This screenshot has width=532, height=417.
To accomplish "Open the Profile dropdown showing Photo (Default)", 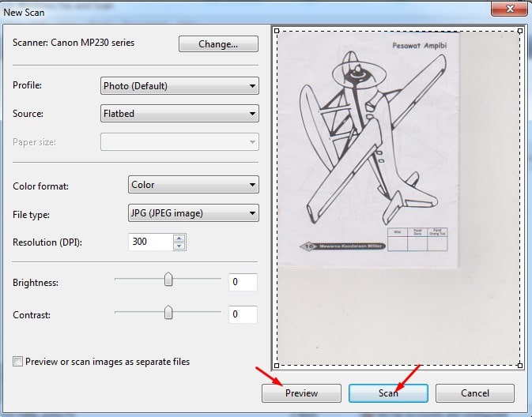I will click(x=179, y=86).
